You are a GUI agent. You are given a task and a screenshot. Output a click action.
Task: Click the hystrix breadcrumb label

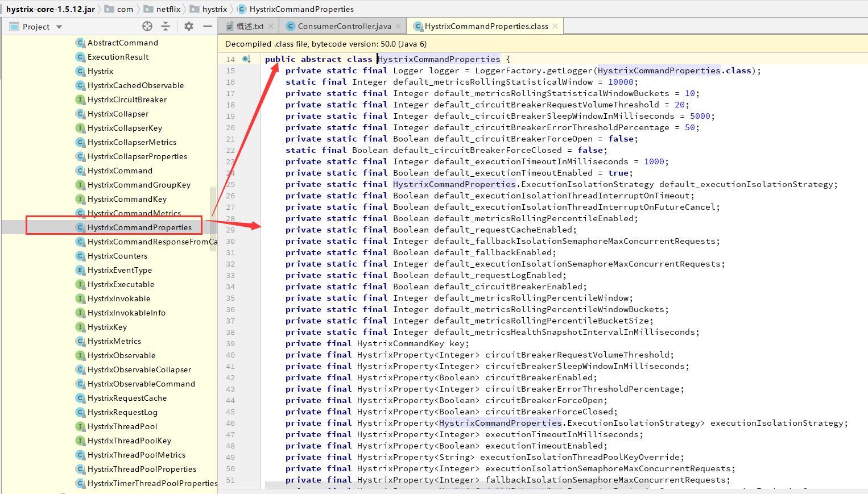click(x=214, y=9)
